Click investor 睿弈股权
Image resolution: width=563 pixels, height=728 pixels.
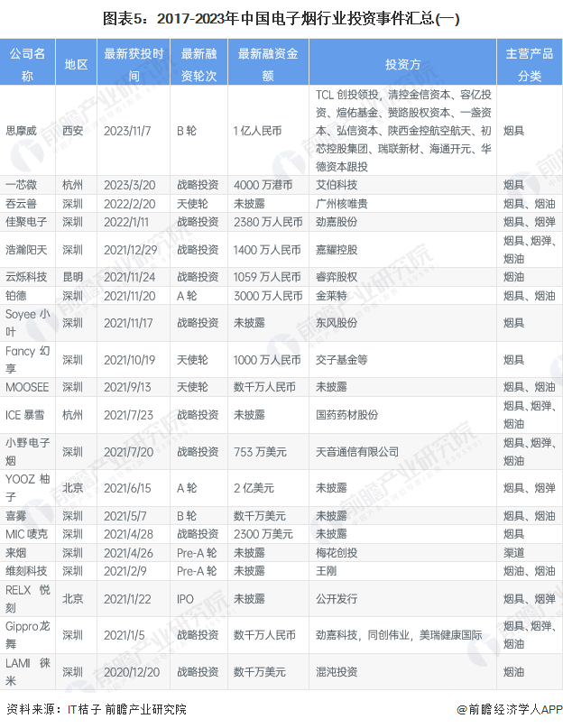point(337,277)
